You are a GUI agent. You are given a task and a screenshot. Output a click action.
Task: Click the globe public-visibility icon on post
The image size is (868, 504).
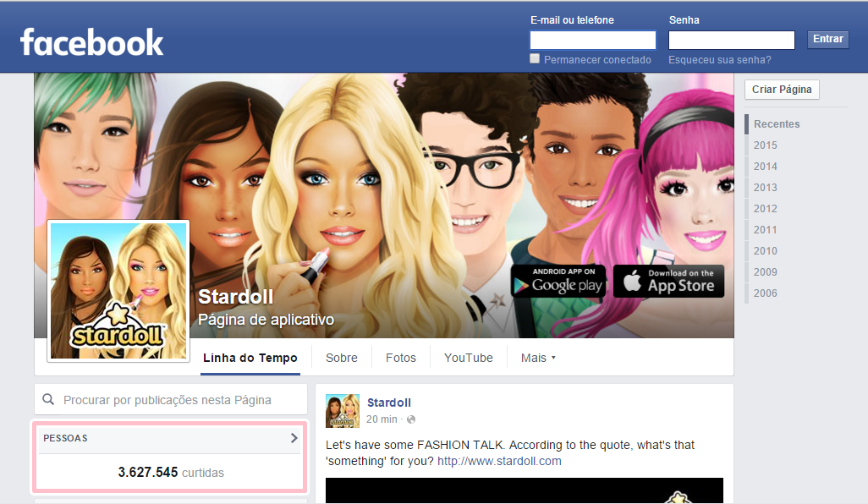(411, 419)
